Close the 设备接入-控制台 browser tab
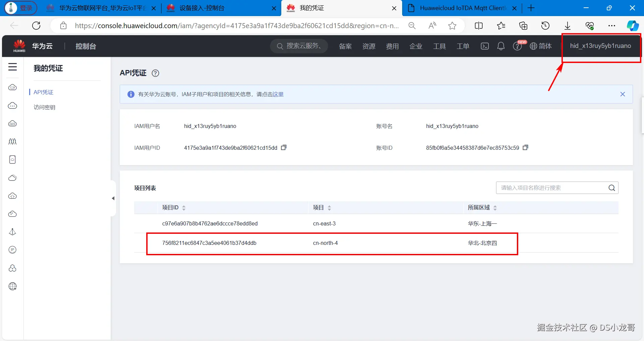The image size is (644, 341). (x=274, y=8)
